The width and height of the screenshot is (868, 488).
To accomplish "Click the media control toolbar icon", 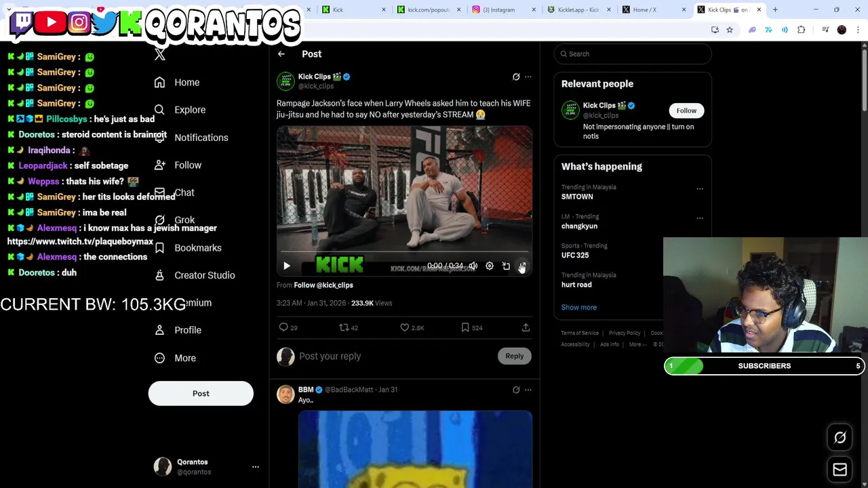I will [x=825, y=30].
